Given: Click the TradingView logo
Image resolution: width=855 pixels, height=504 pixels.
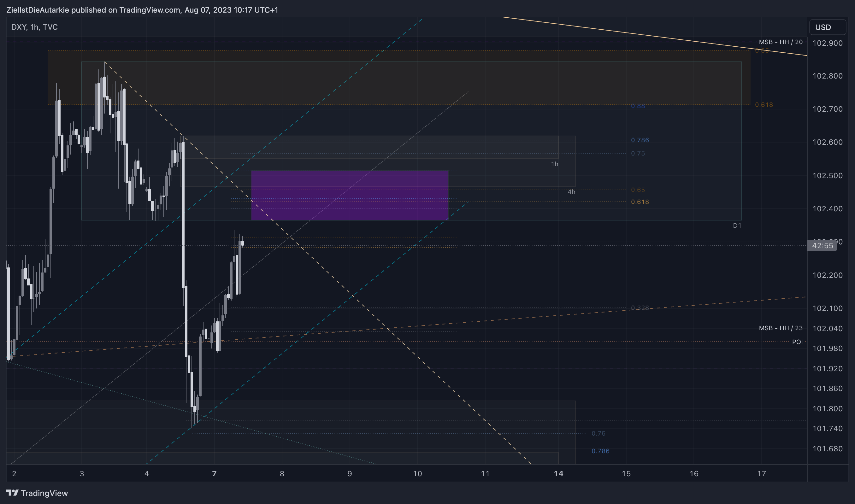Looking at the screenshot, I should tap(37, 493).
